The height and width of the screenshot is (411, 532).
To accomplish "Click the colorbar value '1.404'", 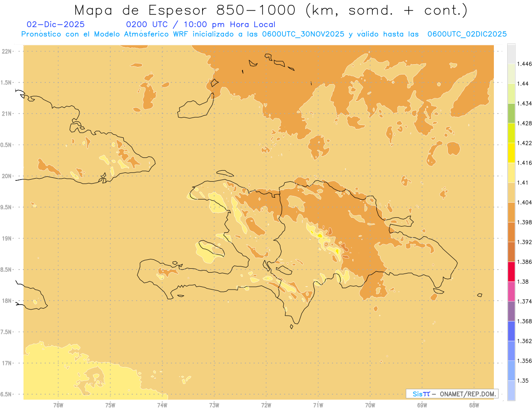I will 525,202.
